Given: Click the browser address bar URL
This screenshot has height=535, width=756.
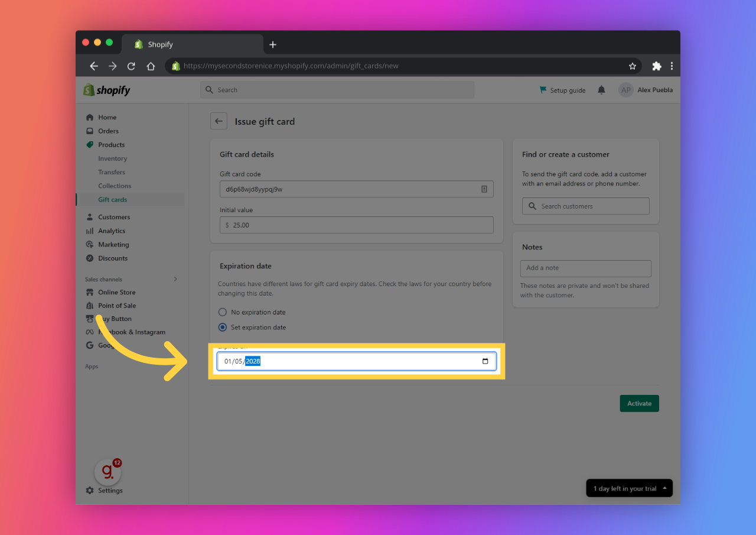Looking at the screenshot, I should click(x=291, y=66).
